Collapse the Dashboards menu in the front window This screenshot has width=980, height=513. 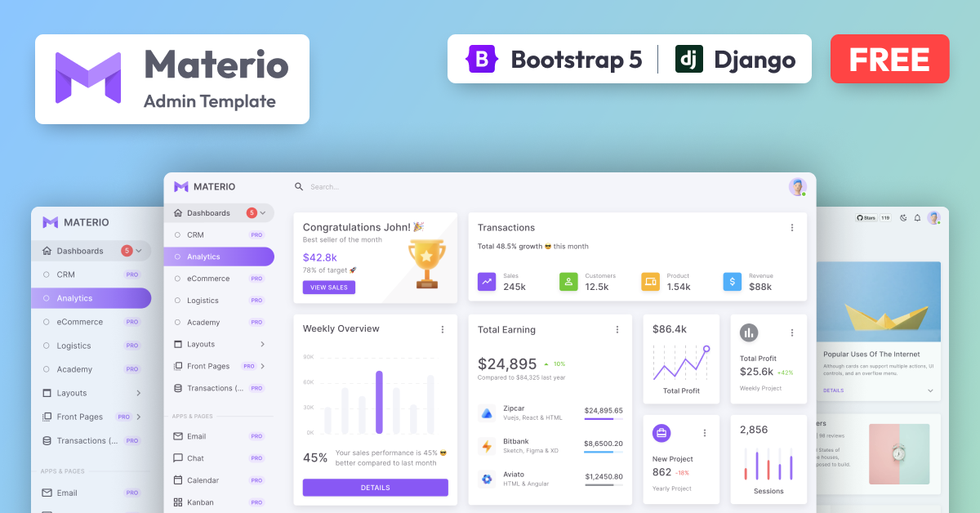coord(263,212)
